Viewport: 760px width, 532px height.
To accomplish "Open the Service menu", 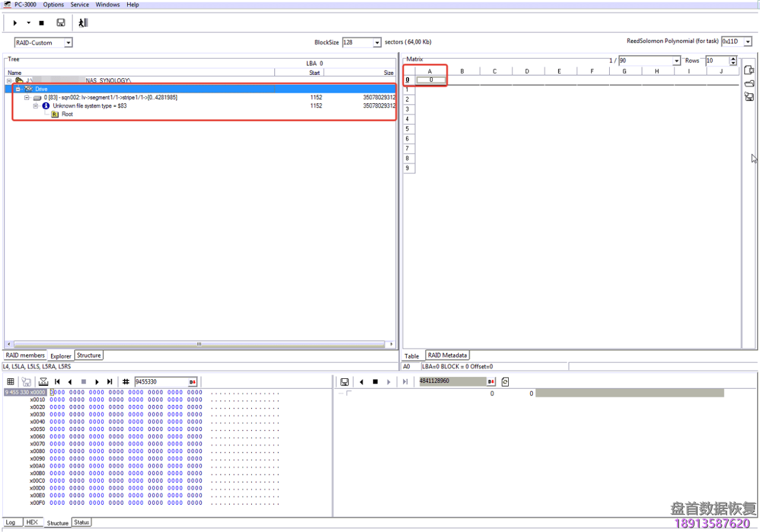I will pos(80,5).
